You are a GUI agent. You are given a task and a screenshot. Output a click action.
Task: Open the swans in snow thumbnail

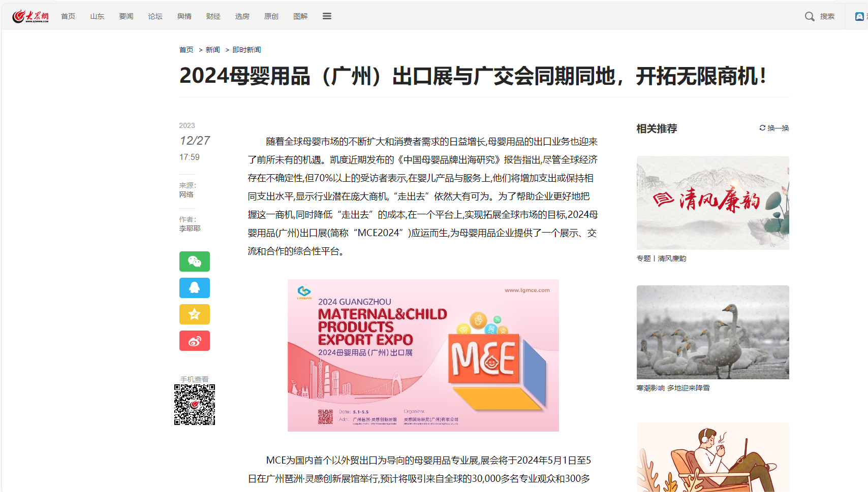click(712, 332)
